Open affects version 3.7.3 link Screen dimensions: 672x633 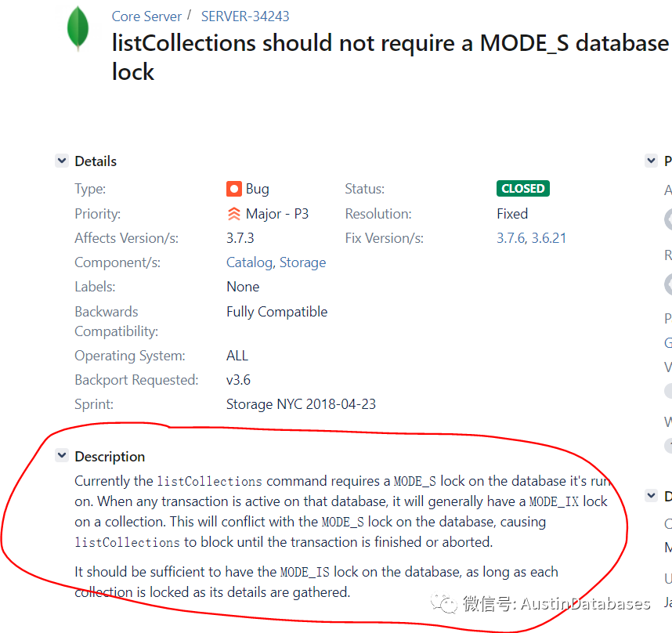[x=240, y=238]
